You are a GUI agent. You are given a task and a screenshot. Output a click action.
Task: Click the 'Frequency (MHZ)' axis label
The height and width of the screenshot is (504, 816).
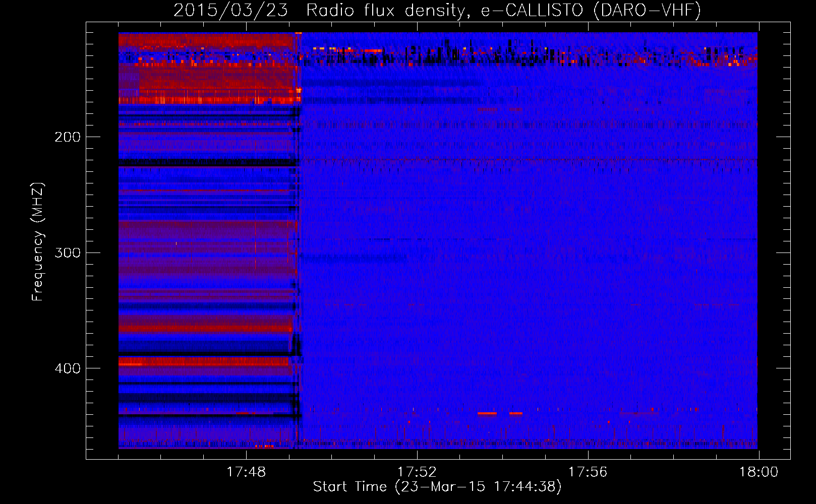pos(38,241)
